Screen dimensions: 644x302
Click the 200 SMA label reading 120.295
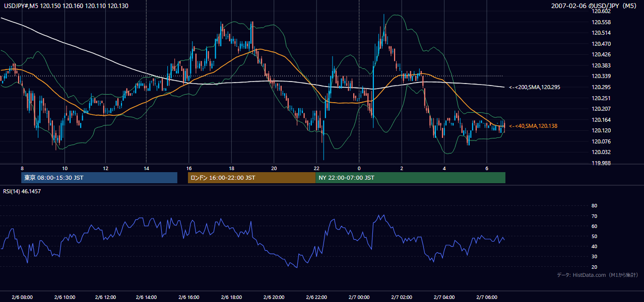click(x=535, y=87)
